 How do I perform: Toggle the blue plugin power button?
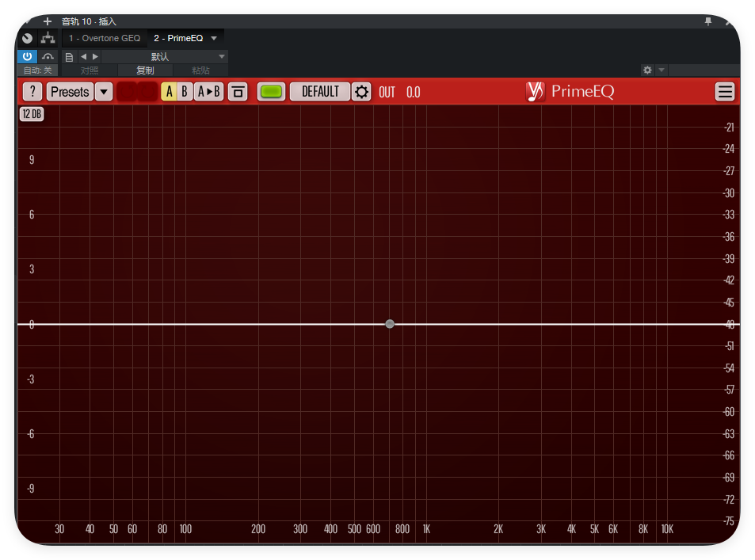point(28,56)
